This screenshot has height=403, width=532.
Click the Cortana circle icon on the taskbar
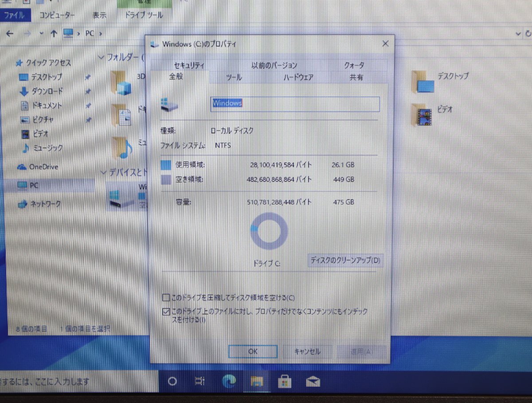pyautogui.click(x=173, y=381)
